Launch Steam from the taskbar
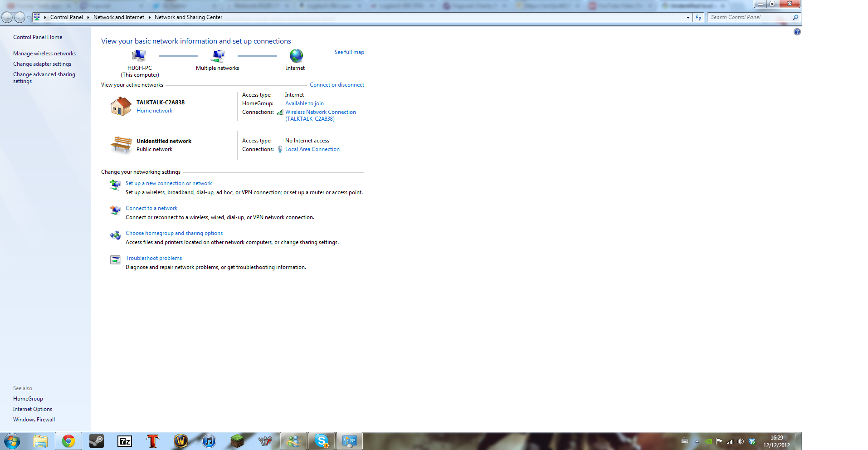Image resolution: width=868 pixels, height=450 pixels. pyautogui.click(x=97, y=441)
